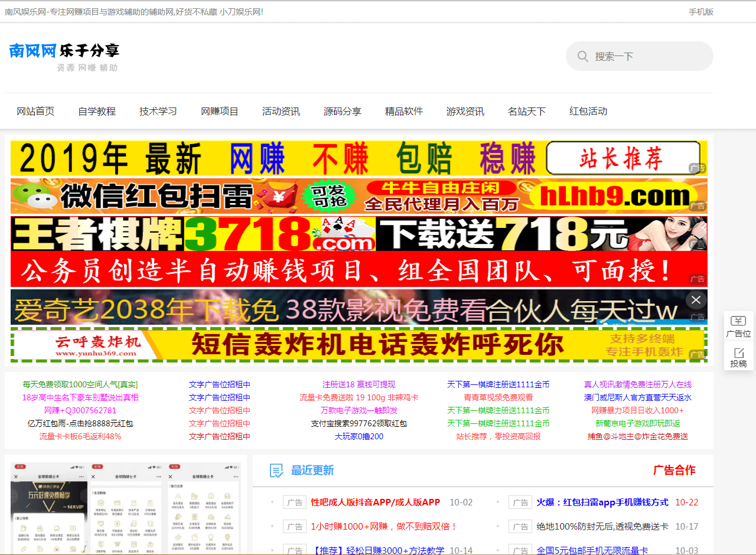Viewport: 756px width, 555px height.
Task: Select 红包活动 in navigation bar
Action: point(588,111)
